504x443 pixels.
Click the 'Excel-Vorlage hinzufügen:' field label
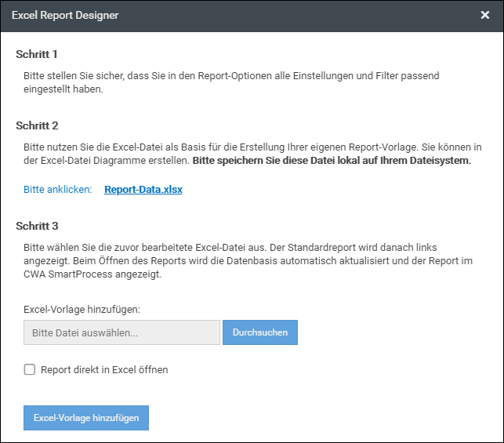coord(82,309)
